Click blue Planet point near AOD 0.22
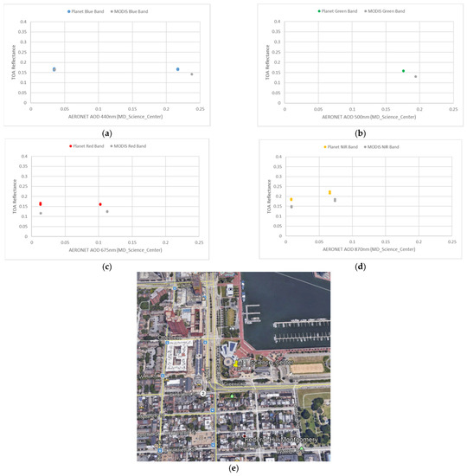Viewport: 467px width, 476px height. (178, 69)
